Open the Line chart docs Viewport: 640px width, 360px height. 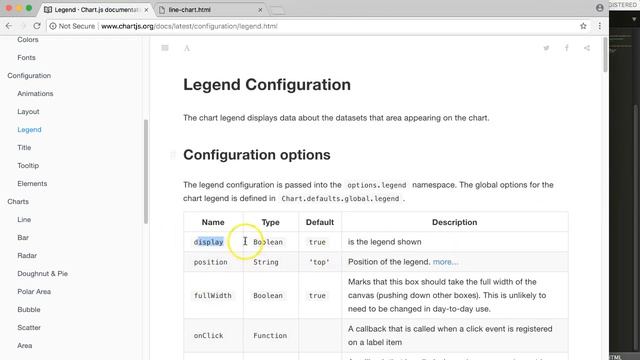click(x=24, y=219)
